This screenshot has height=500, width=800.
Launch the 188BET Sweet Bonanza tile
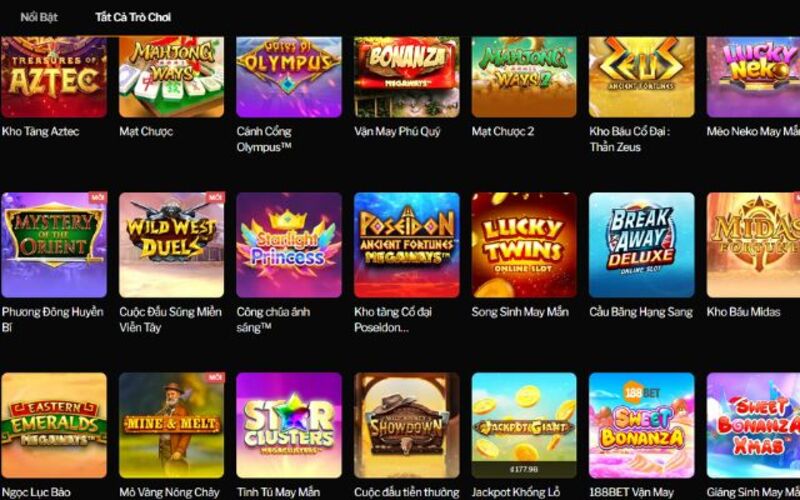[x=641, y=425]
